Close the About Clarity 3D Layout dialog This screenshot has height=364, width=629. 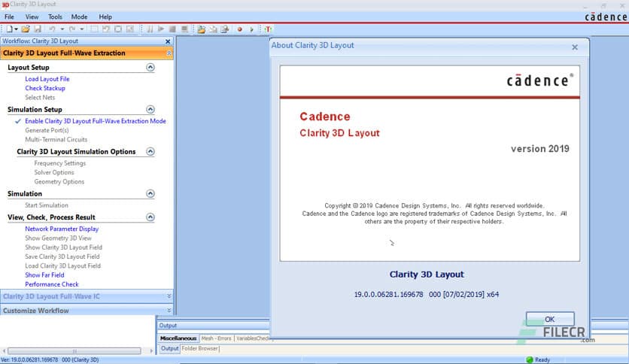574,47
